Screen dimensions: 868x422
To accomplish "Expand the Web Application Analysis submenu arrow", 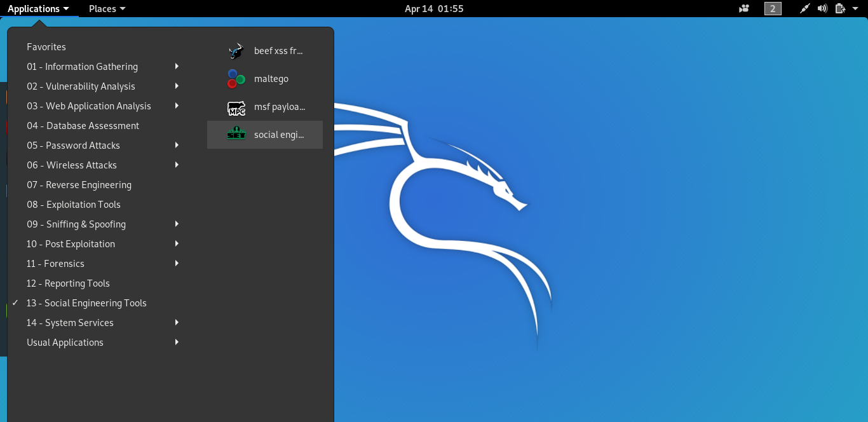I will click(x=177, y=105).
